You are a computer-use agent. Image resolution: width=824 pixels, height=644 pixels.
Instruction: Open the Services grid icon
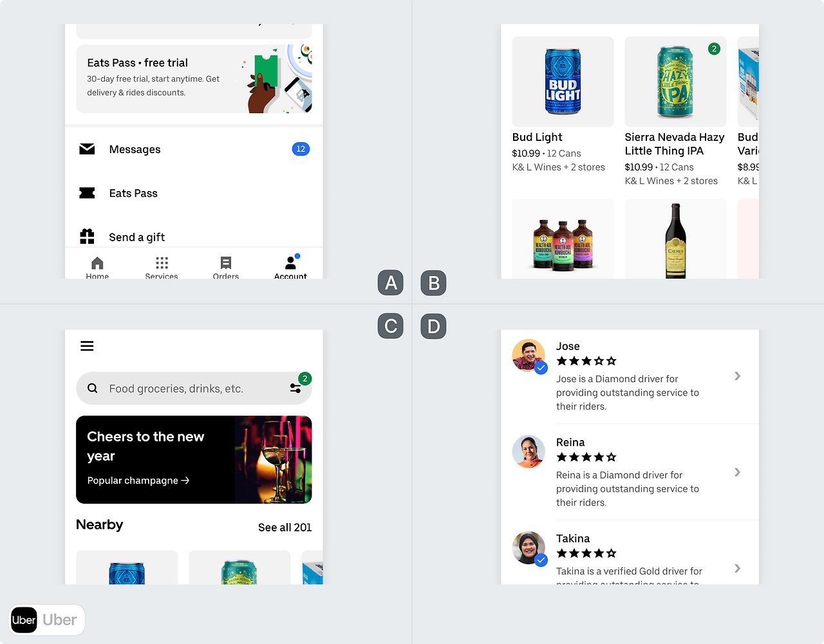162,263
